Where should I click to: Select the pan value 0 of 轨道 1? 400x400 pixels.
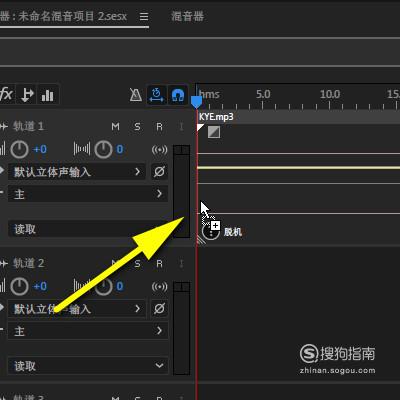coord(120,149)
